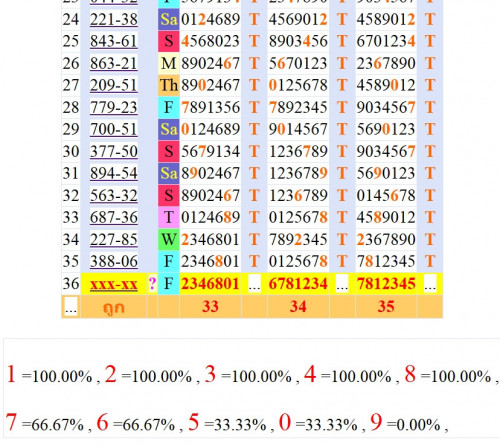
Task: Click the red digit 1 with 100.00%
Action: pyautogui.click(x=11, y=374)
